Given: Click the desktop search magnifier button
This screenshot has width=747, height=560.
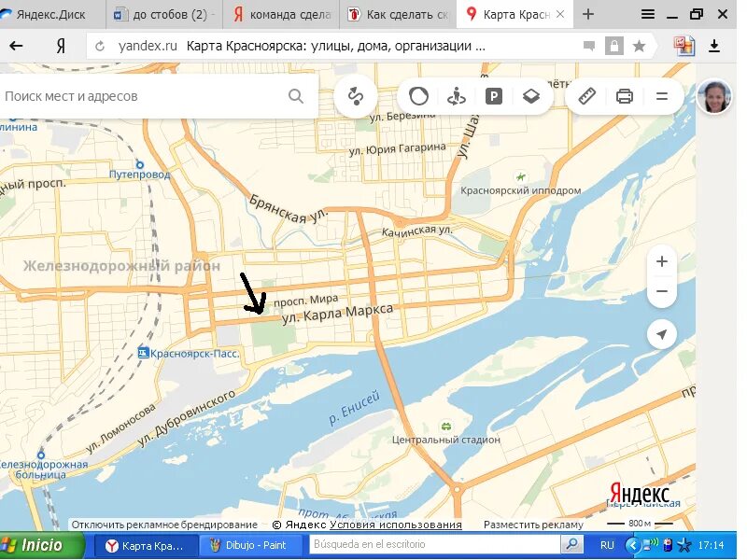Looking at the screenshot, I should pyautogui.click(x=571, y=544).
